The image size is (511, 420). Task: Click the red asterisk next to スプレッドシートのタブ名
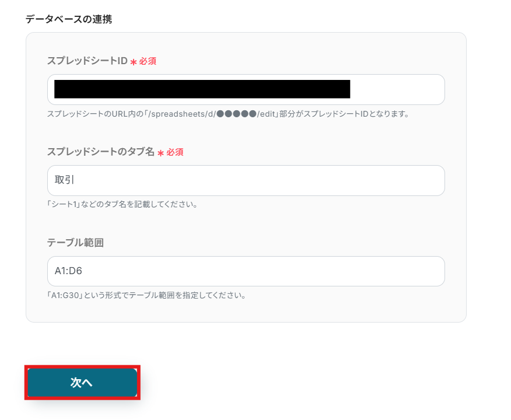pos(161,153)
